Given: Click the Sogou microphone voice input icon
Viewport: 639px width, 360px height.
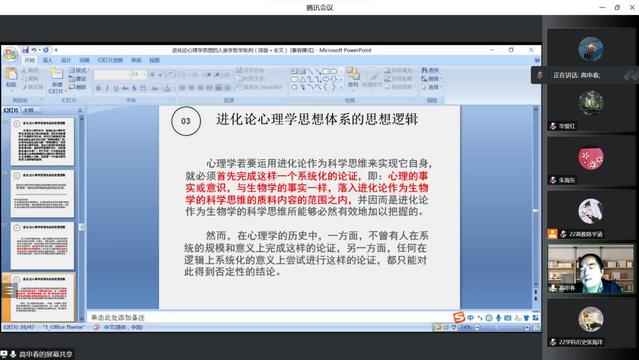Looking at the screenshot, I should (x=498, y=318).
